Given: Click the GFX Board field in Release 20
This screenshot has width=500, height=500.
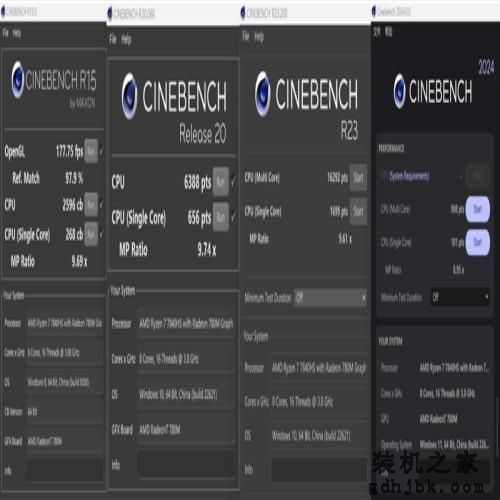Looking at the screenshot, I should click(186, 430).
